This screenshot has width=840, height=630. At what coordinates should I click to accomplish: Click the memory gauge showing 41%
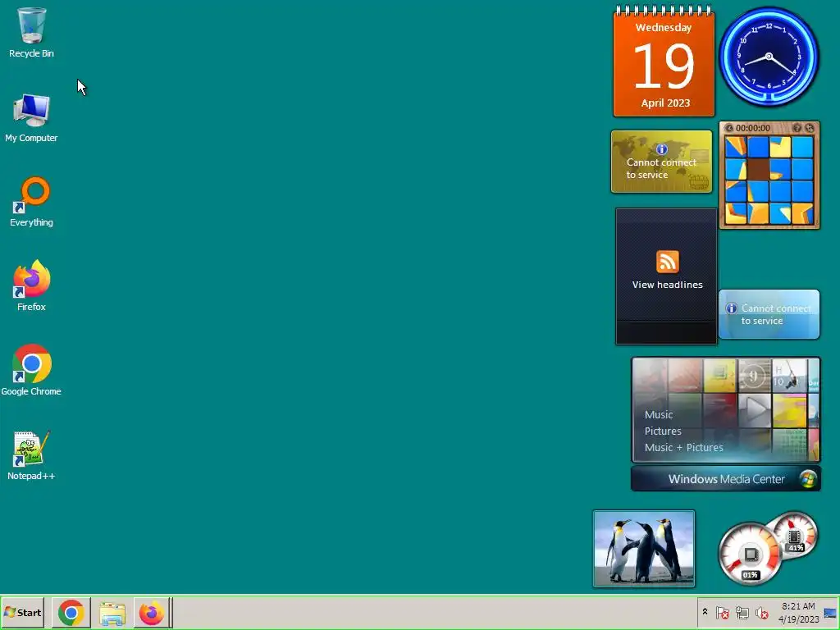tap(795, 536)
